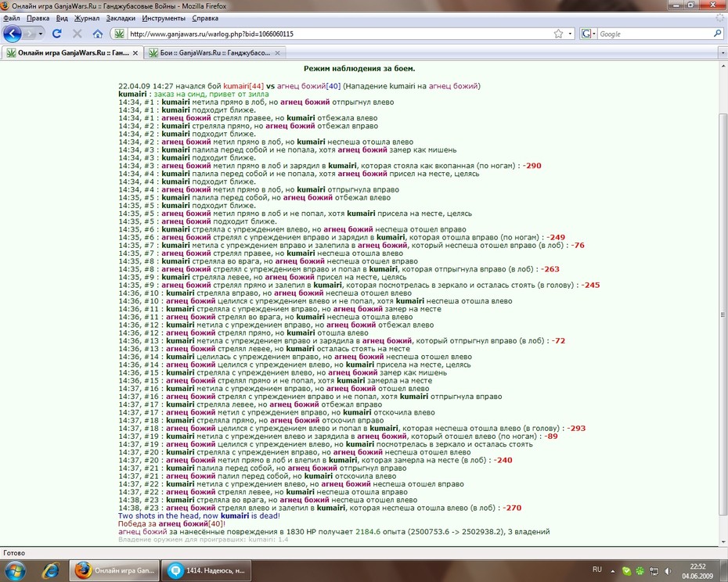Open the recent pages history dropdown arrow
The image size is (728, 582).
(41, 34)
